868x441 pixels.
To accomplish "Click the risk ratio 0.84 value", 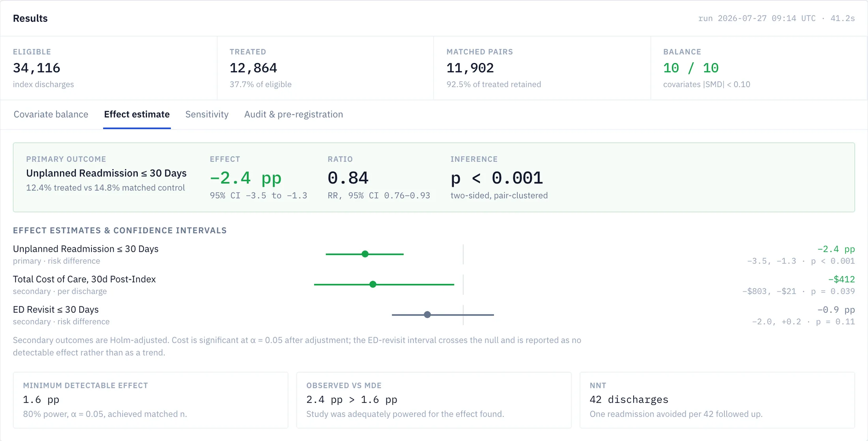I will click(348, 178).
